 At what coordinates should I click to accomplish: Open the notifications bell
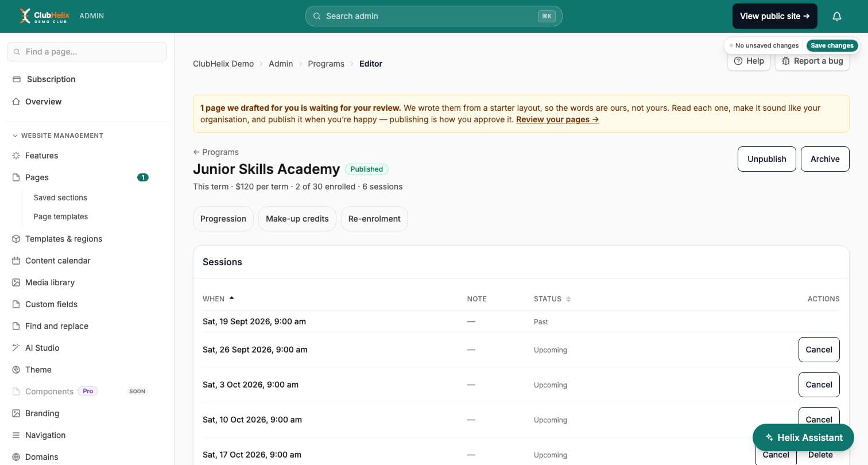click(x=837, y=16)
